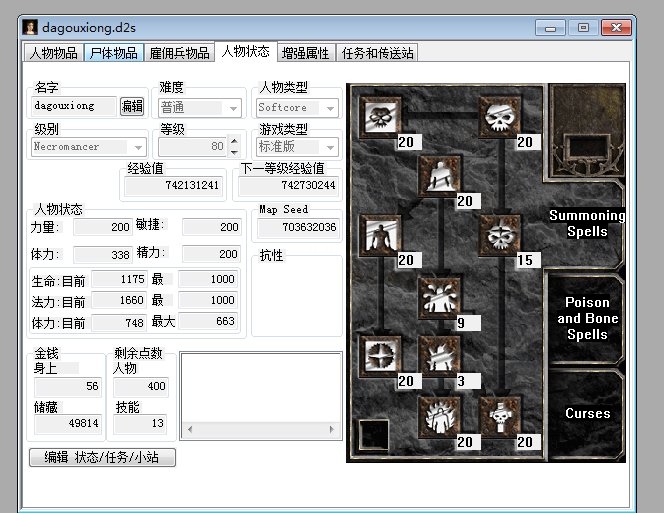Click the max stamina field 663
Image resolution: width=664 pixels, height=513 pixels.
point(208,321)
